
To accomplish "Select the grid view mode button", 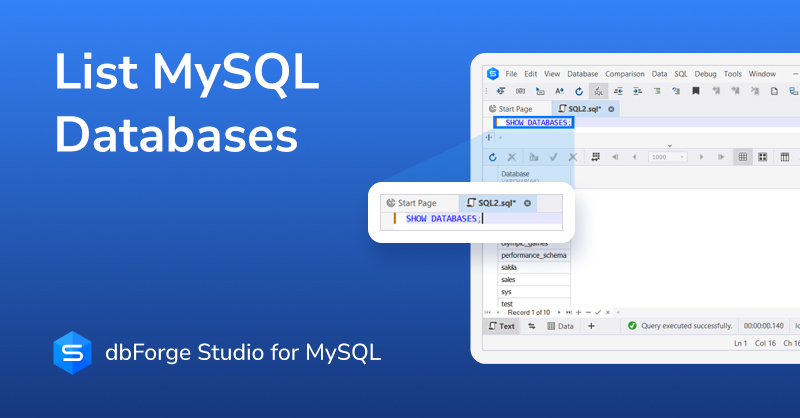I will 743,157.
